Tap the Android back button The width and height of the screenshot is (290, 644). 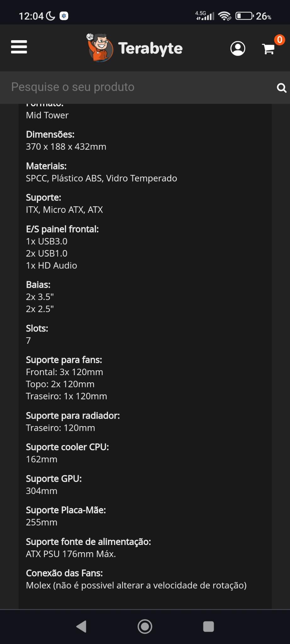tap(81, 626)
